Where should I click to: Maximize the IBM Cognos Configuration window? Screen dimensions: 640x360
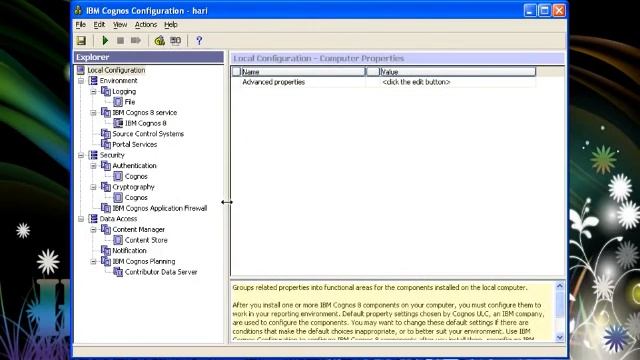[544, 11]
